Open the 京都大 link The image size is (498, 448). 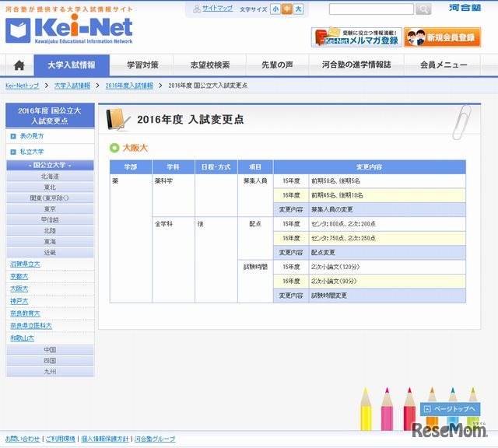(19, 277)
